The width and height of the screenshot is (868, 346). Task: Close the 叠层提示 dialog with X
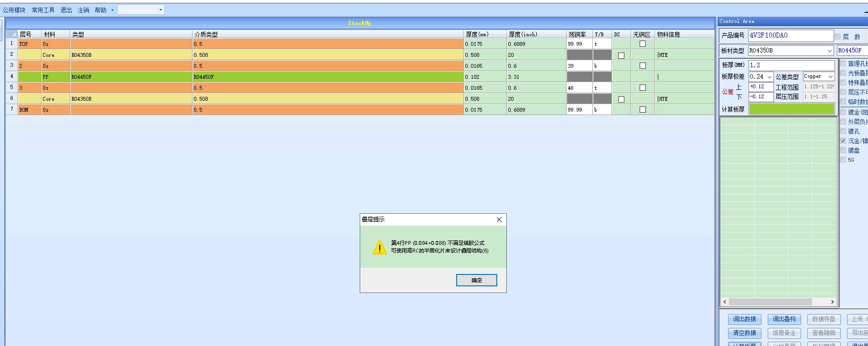499,220
